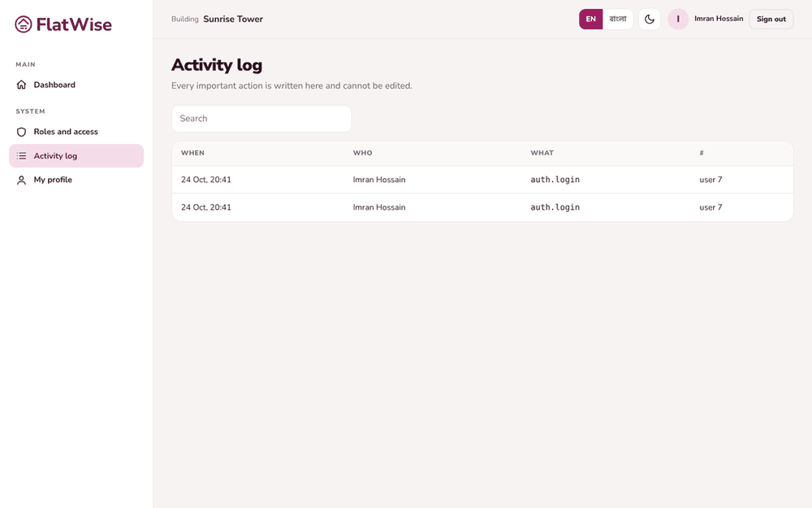Image resolution: width=812 pixels, height=508 pixels.
Task: Click the WHEN column header
Action: 192,153
